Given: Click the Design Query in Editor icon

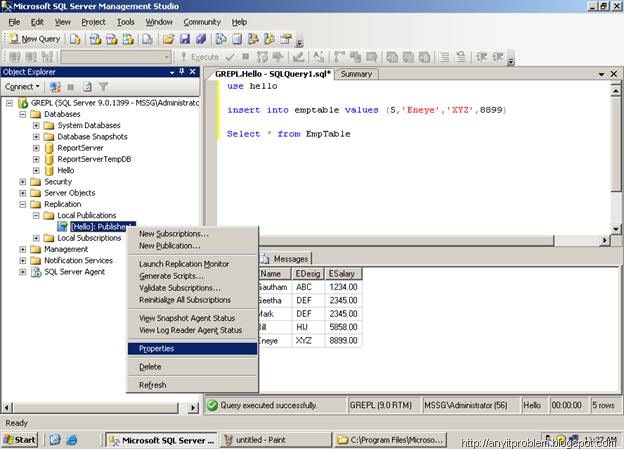Looking at the screenshot, I should pyautogui.click(x=298, y=57).
